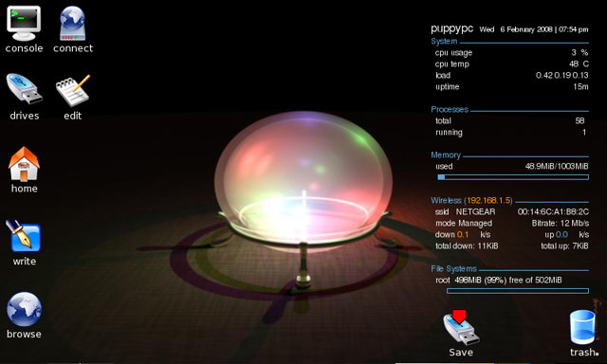Click the root file system usage bar
607x364 pixels.
tap(518, 291)
